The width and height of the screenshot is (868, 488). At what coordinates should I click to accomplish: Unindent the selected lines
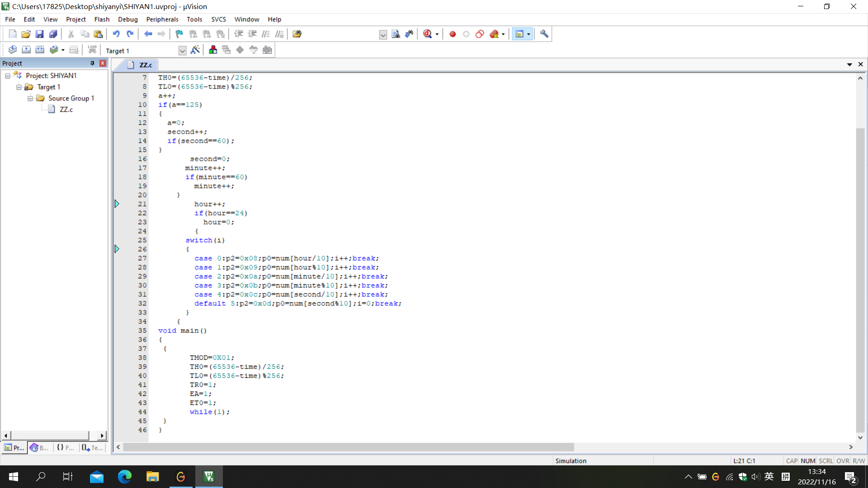tap(252, 34)
